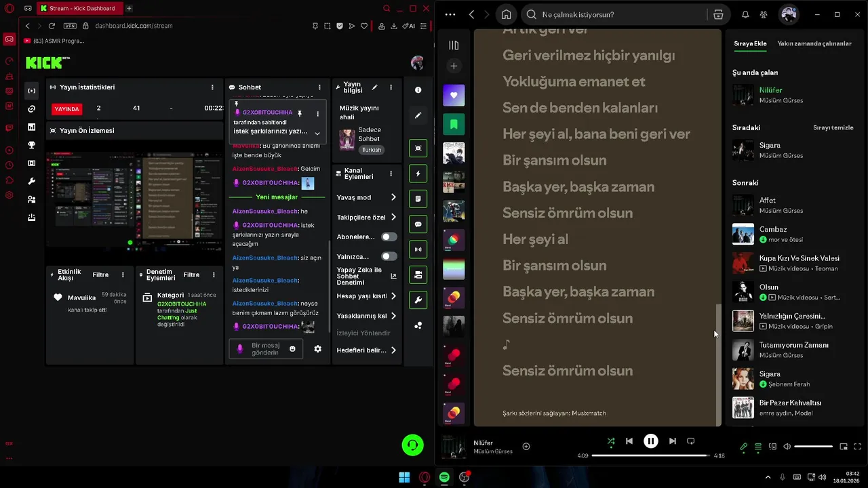The width and height of the screenshot is (868, 488).
Task: Go to Spotify Home
Action: point(506,14)
